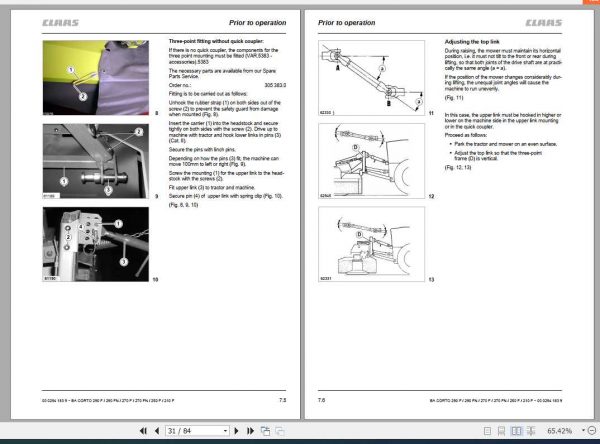Click the 'Order no.:' line
600x444 pixels.
[227, 85]
